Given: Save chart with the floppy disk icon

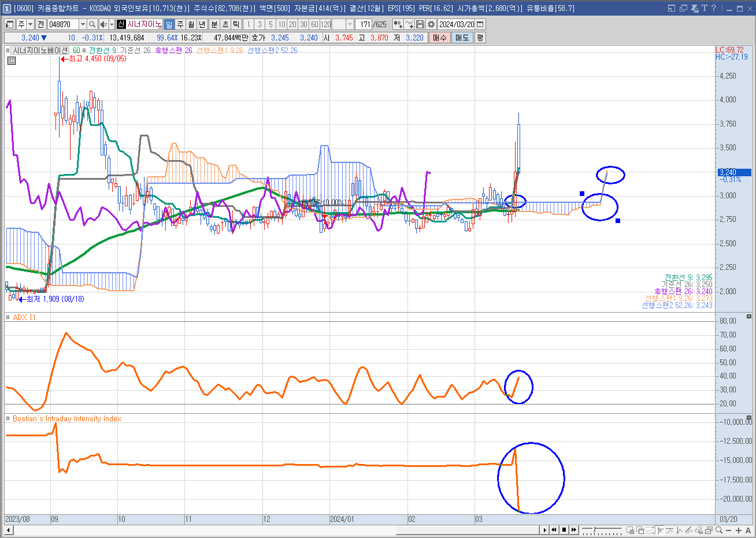Looking at the screenshot, I should (420, 24).
